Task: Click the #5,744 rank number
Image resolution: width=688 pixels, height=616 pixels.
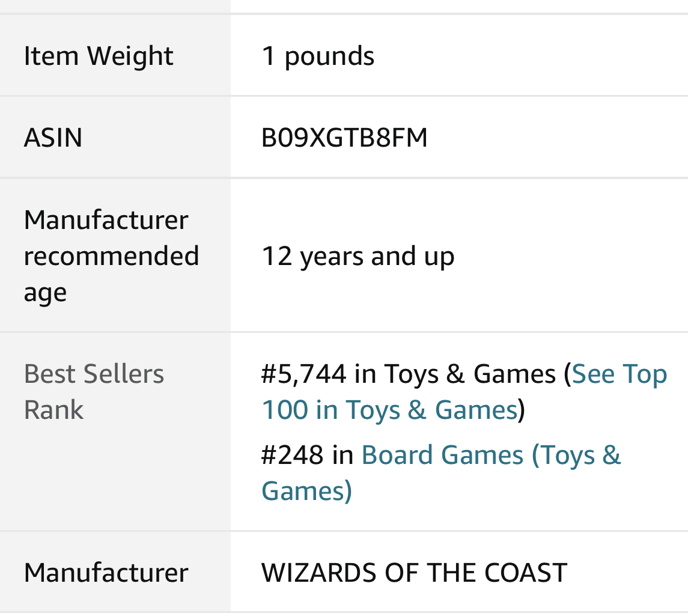Action: pyautogui.click(x=304, y=374)
